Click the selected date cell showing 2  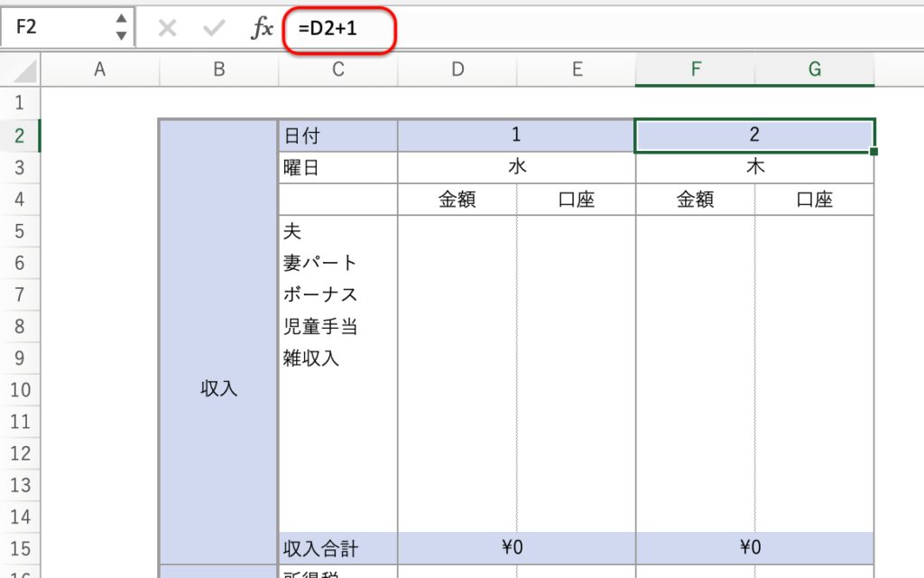point(754,135)
